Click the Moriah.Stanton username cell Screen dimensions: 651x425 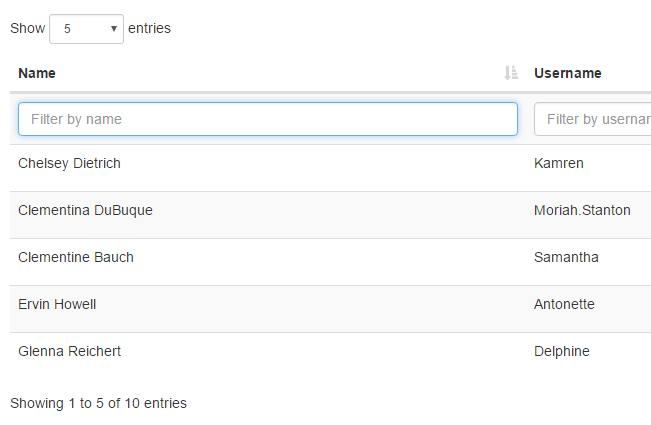582,210
